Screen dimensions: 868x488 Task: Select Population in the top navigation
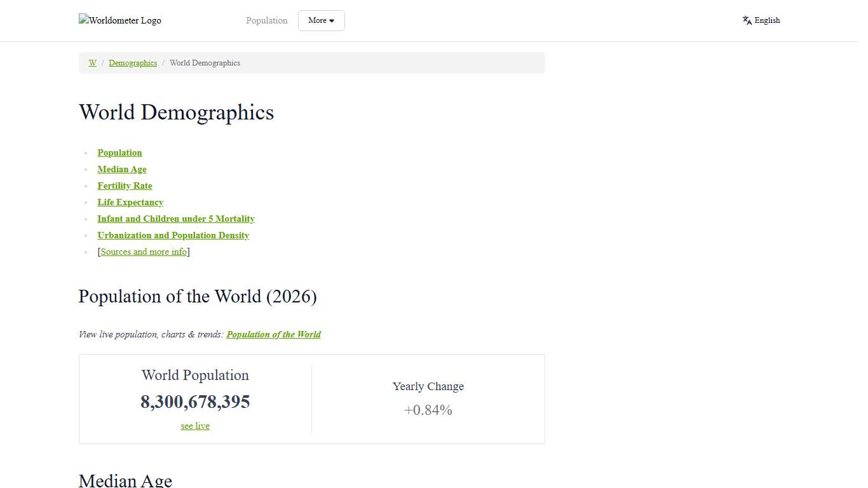pyautogui.click(x=266, y=20)
